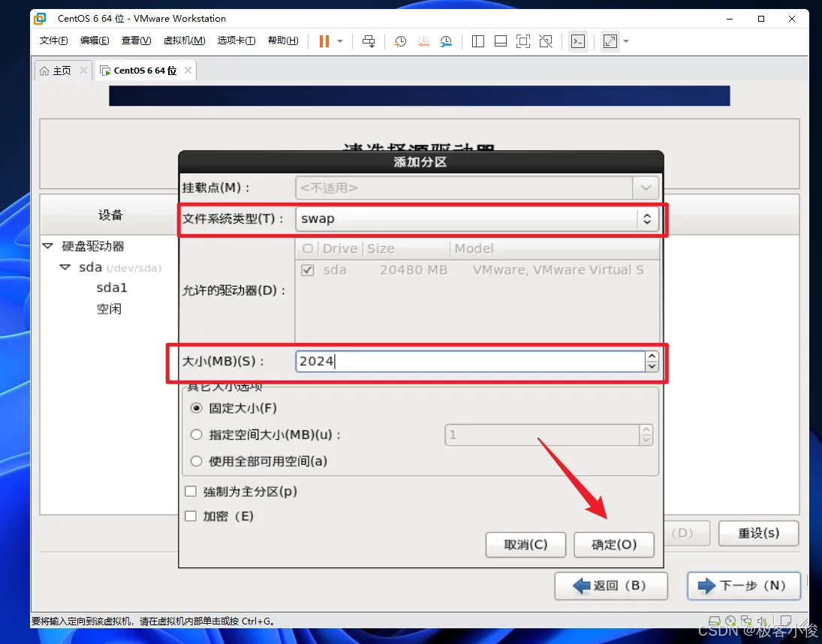This screenshot has width=822, height=644.
Task: Open the 查看(V) menu
Action: tap(136, 41)
